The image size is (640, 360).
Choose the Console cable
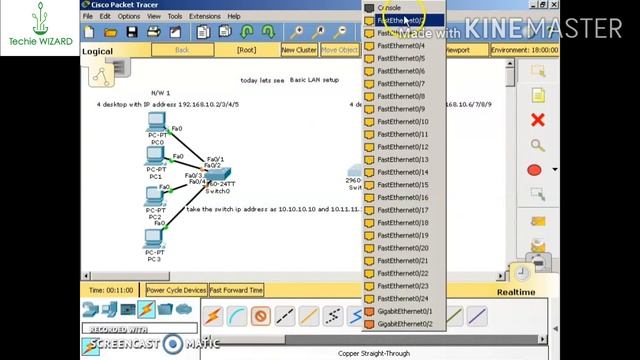tap(237, 316)
